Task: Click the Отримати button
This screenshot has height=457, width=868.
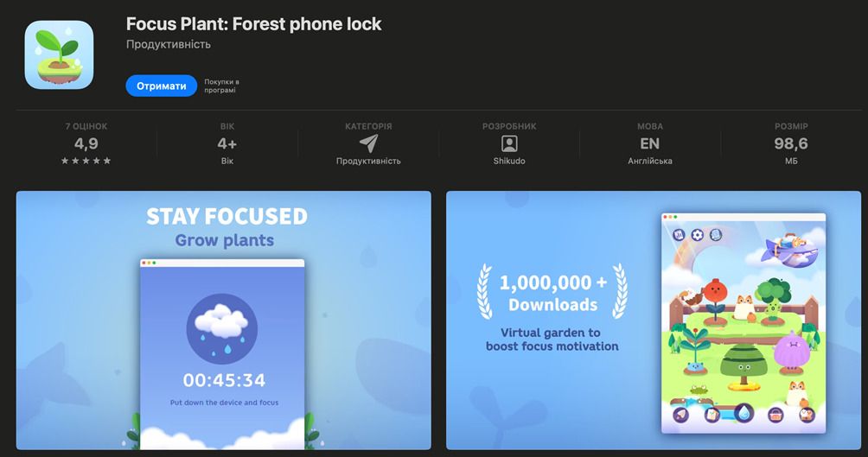Action: click(x=161, y=86)
